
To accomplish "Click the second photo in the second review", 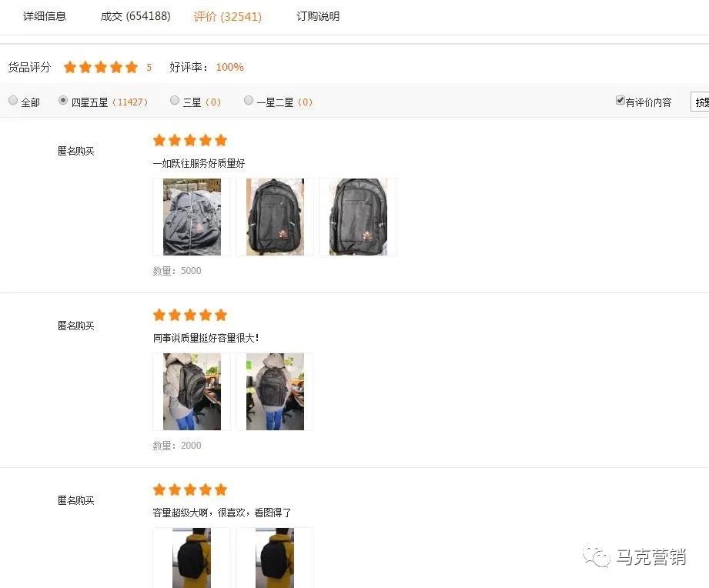I will (274, 392).
